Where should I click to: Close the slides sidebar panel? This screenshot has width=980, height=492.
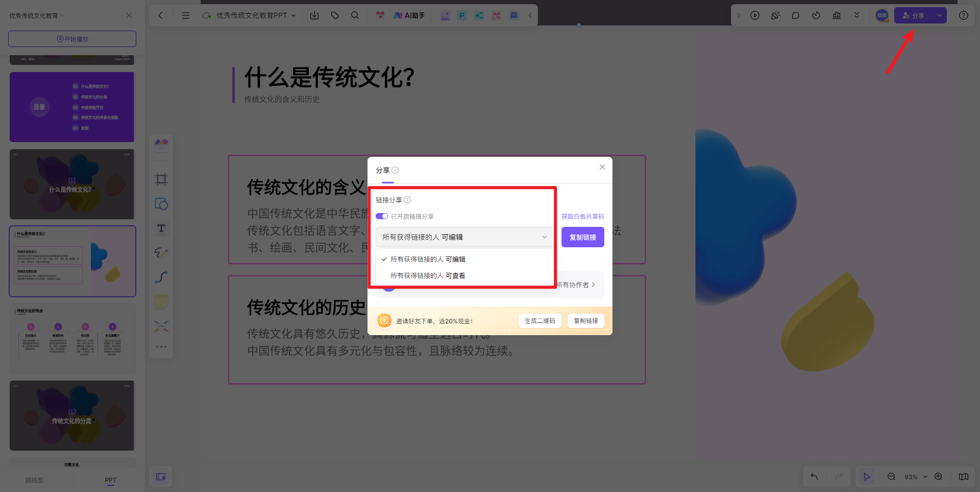pyautogui.click(x=129, y=15)
